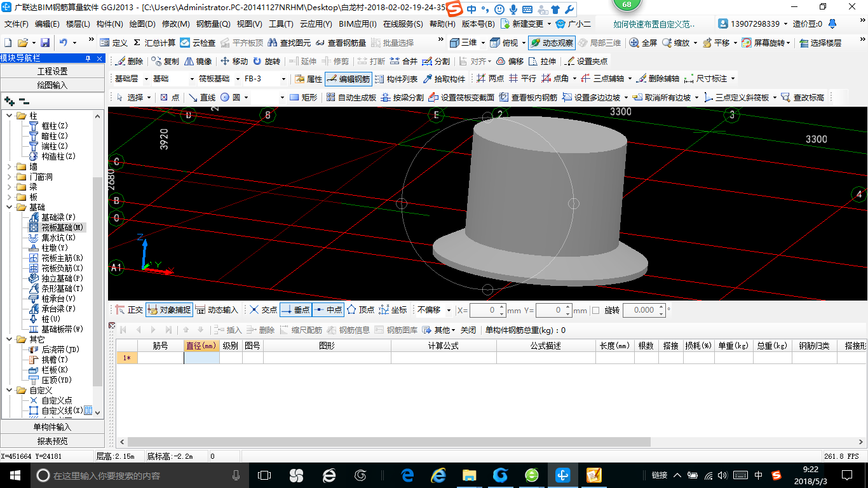This screenshot has width=868, height=488.
Task: Toggle 顶点 vertex snap
Action: 360,310
